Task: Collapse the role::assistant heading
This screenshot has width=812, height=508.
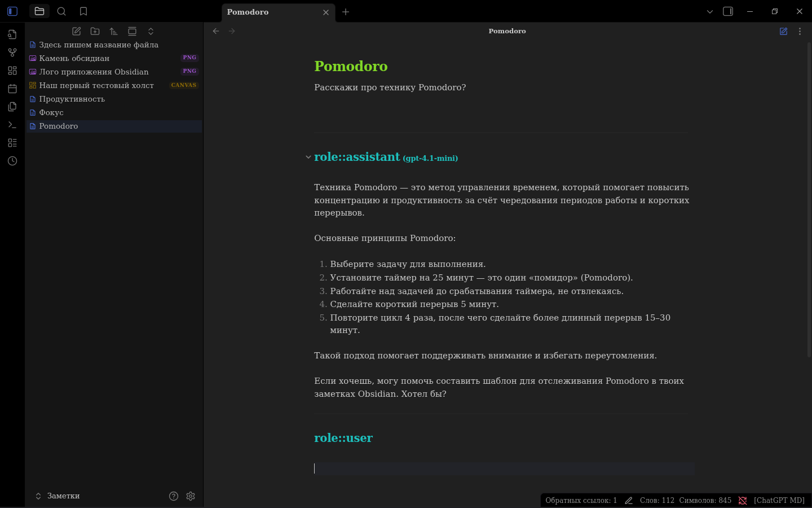Action: 308,157
